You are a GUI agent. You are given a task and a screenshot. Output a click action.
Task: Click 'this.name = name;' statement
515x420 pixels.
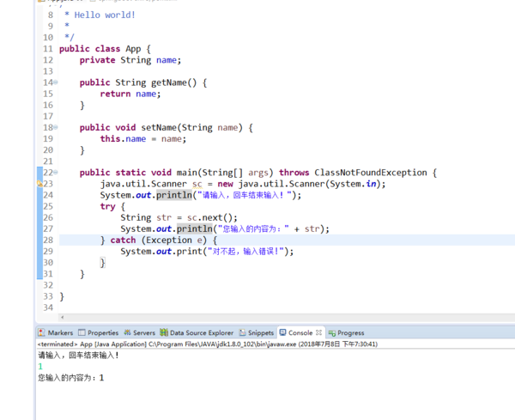point(143,138)
